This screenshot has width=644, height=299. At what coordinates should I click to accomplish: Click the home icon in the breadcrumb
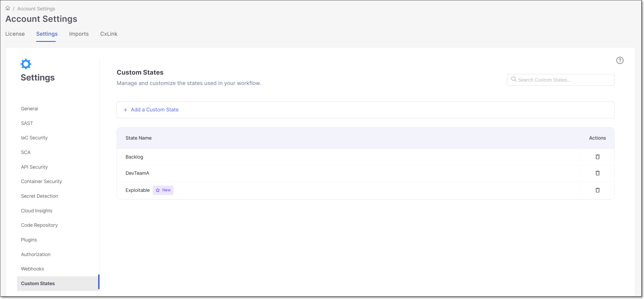point(7,8)
